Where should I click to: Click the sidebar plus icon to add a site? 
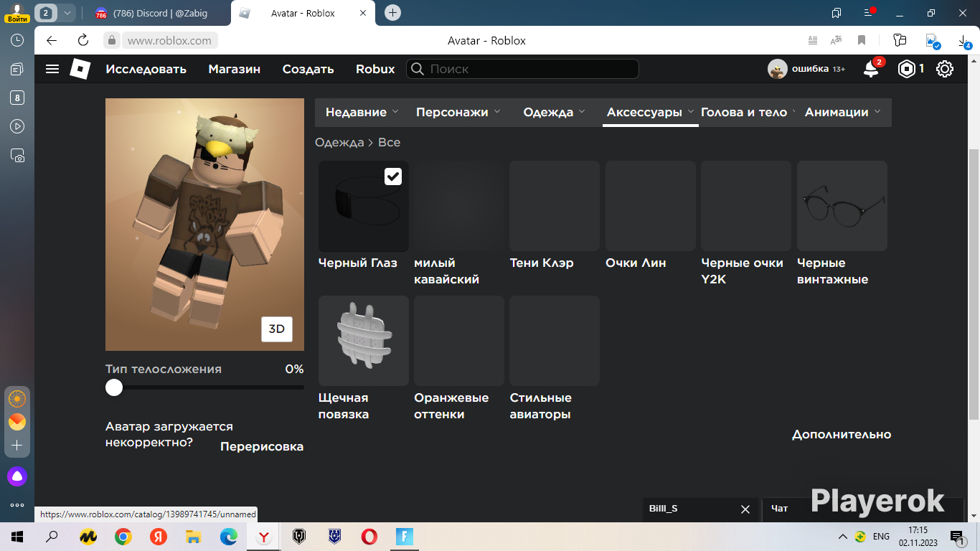[x=17, y=446]
